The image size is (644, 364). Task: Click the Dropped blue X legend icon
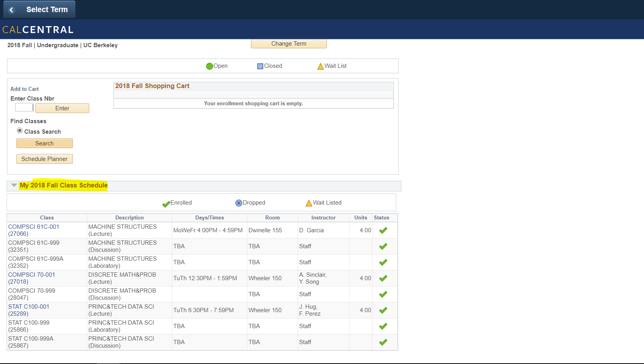click(x=239, y=203)
